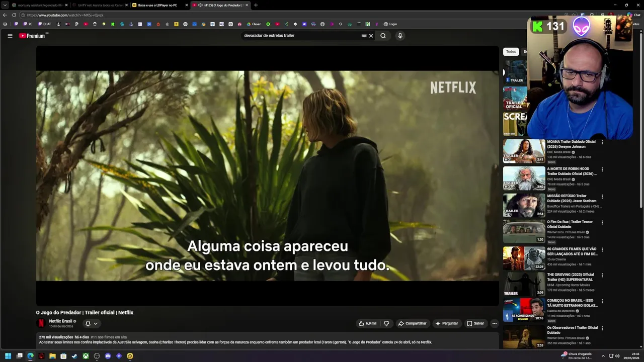Screen dimensions: 644x362
Task: Activate voice search microphone
Action: point(400,36)
